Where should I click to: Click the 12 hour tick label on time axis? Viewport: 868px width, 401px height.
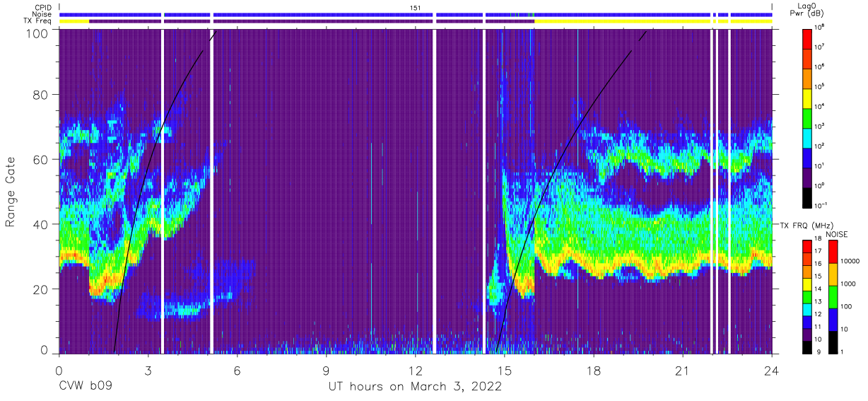click(416, 370)
